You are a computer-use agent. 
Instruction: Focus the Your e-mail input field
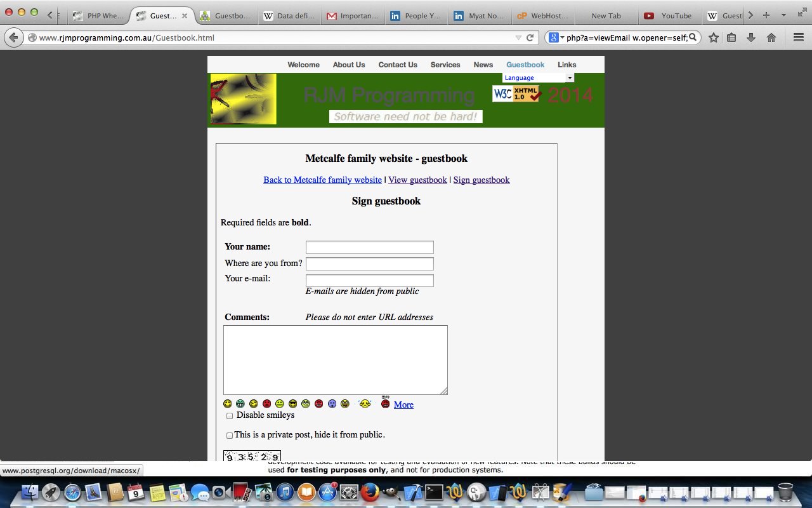click(x=370, y=280)
